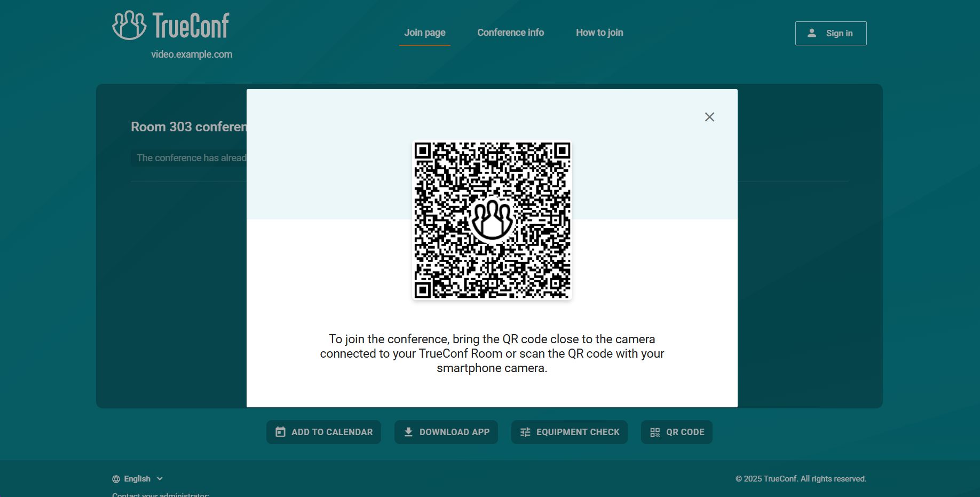980x497 pixels.
Task: Click the video.example.com server address
Action: point(192,54)
